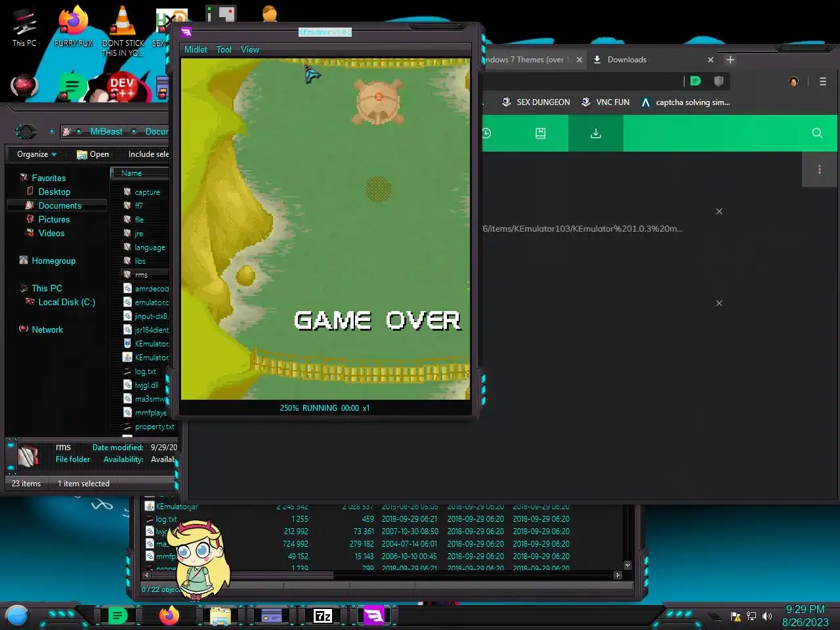Viewport: 840px width, 630px height.
Task: Open the green chat-bubble desktop shortcut
Action: [72, 87]
